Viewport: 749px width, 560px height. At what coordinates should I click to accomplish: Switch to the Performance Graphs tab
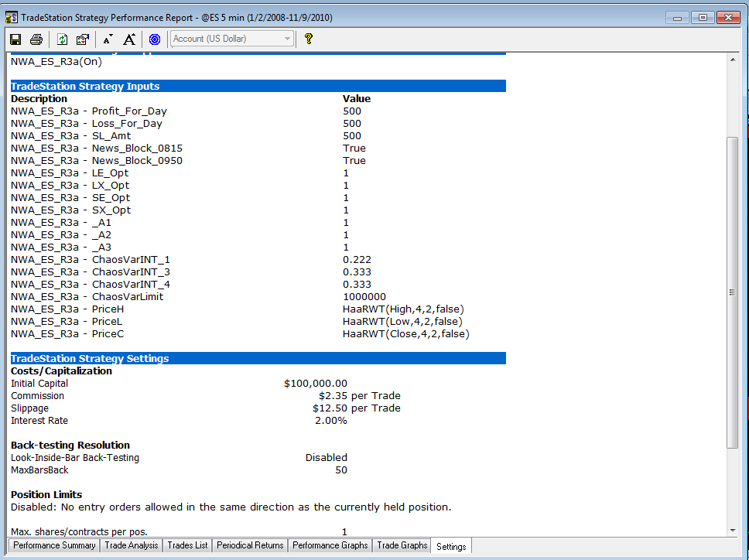pos(330,545)
